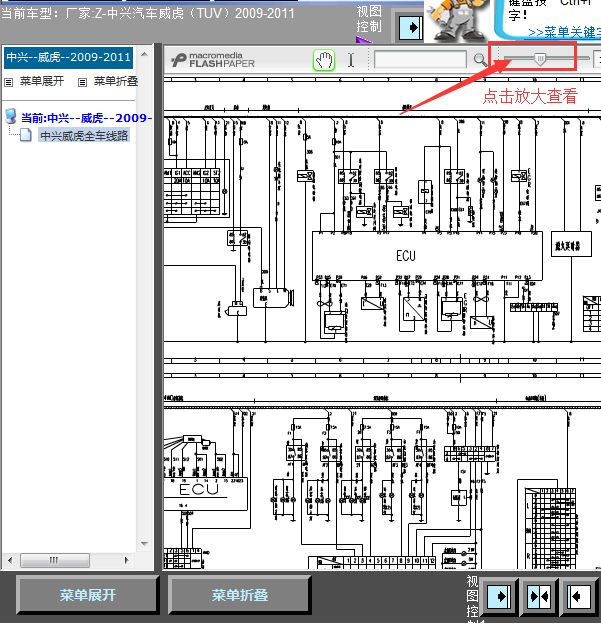Click the 当前车型 title text at the top
Viewport: 601px width, 626px height.
(148, 14)
